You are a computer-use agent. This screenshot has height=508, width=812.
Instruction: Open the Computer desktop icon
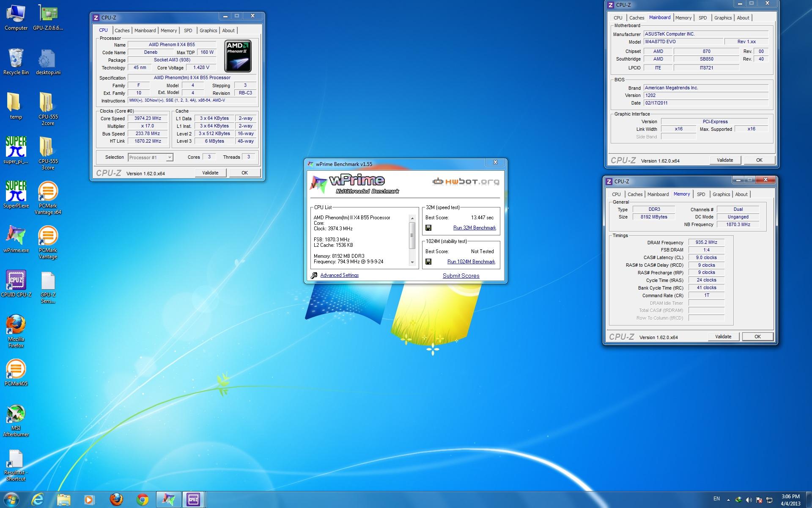click(16, 18)
